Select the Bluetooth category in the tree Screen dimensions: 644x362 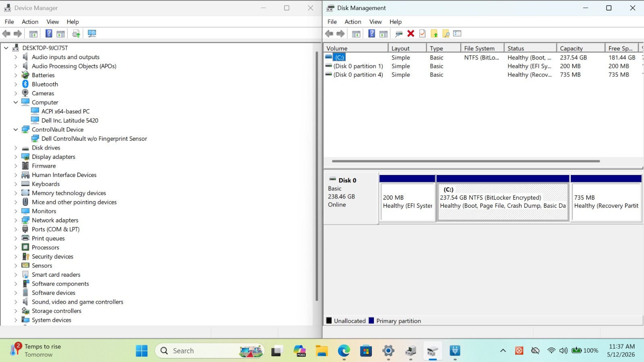(45, 84)
